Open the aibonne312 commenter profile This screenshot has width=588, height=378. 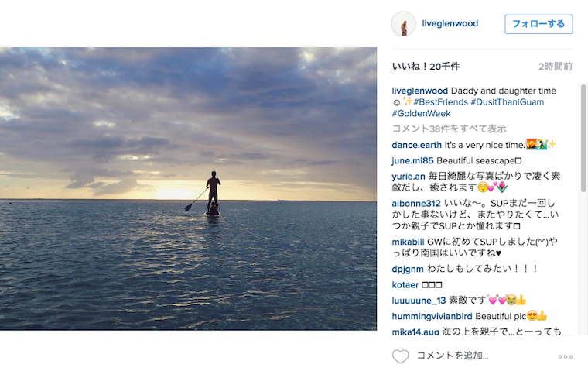click(x=416, y=204)
